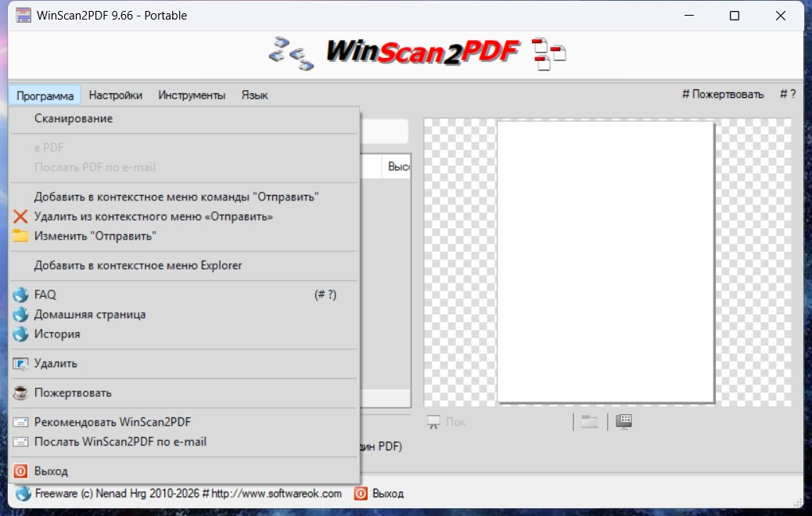Click the blank page preview thumbnail
Viewport: 812px width, 516px height.
pyautogui.click(x=605, y=262)
